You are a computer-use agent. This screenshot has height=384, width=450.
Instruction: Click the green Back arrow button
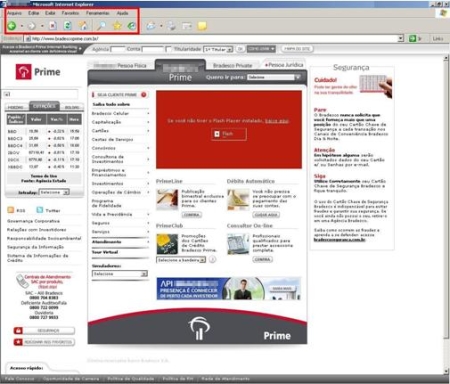point(12,26)
